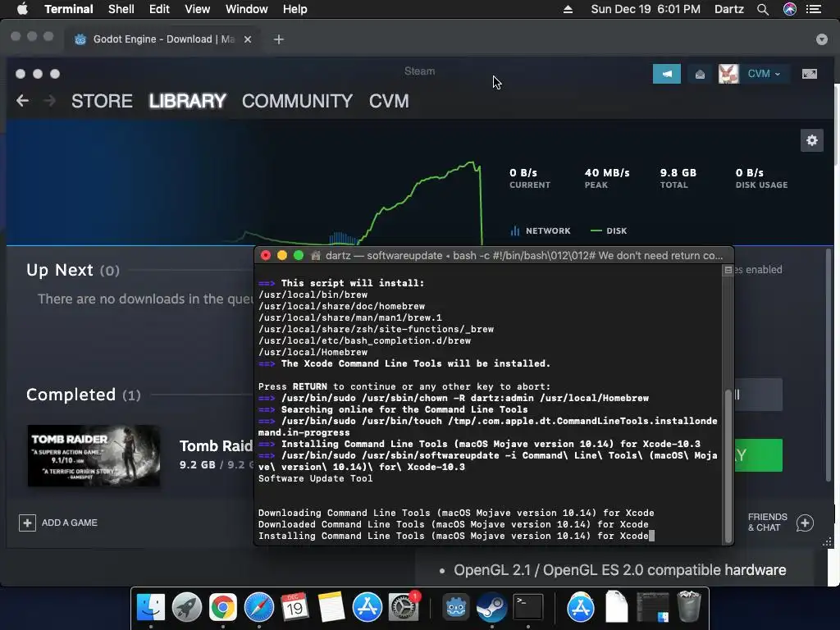Screen dimensions: 840x630
Task: Open Terminal from the Dock
Action: coord(528,608)
